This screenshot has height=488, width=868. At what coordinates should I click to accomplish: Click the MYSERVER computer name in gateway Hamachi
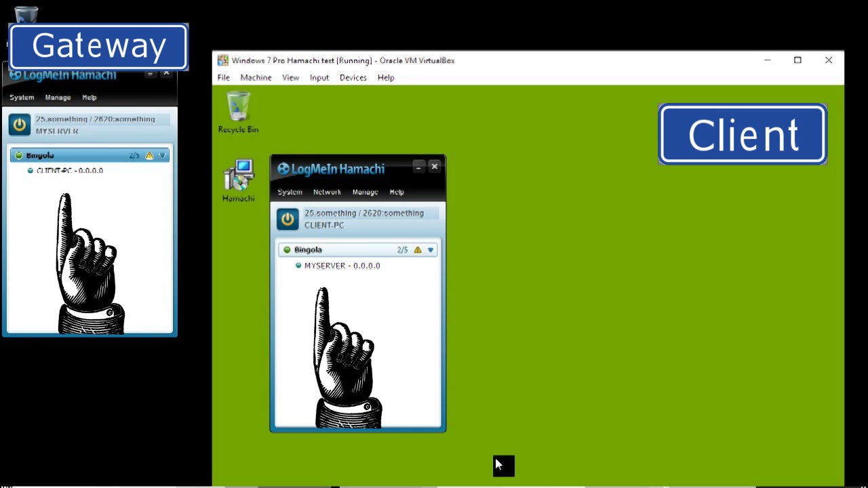pyautogui.click(x=57, y=131)
